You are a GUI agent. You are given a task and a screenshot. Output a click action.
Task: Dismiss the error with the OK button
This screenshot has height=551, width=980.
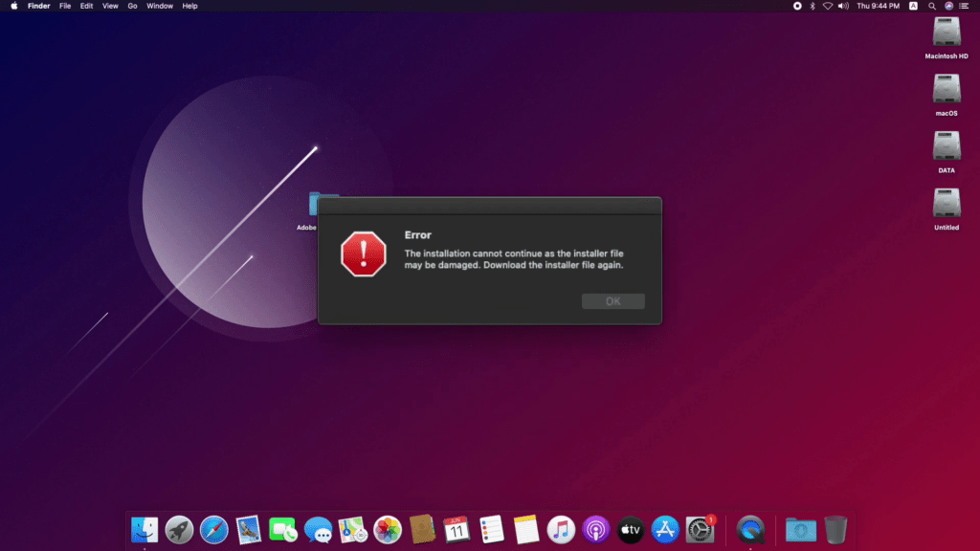pos(613,300)
